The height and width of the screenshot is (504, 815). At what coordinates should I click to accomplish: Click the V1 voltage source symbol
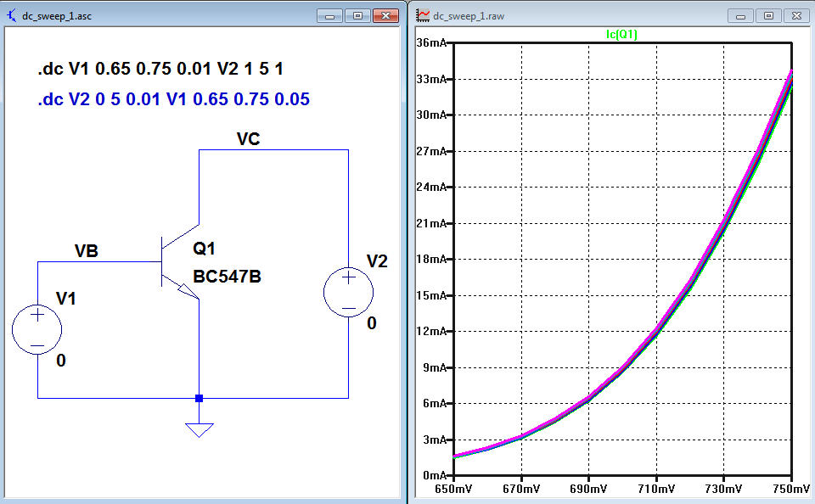37,330
